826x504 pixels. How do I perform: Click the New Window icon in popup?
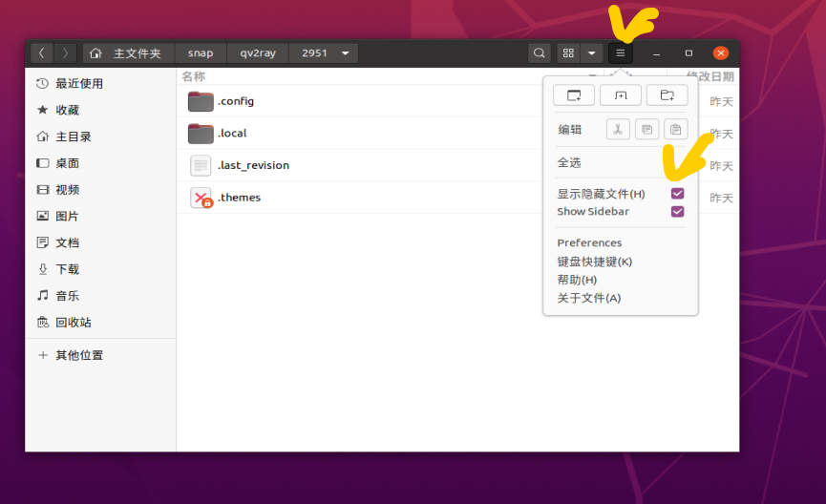pos(574,95)
